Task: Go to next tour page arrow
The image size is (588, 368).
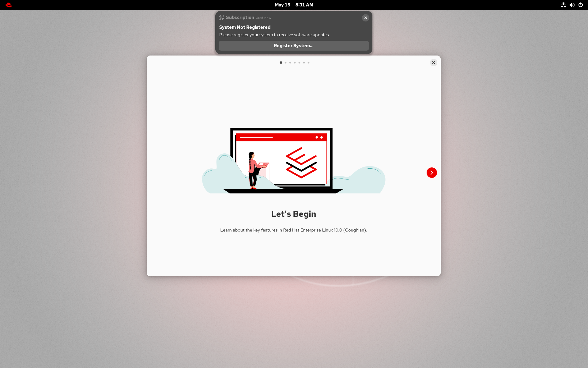Action: click(432, 173)
